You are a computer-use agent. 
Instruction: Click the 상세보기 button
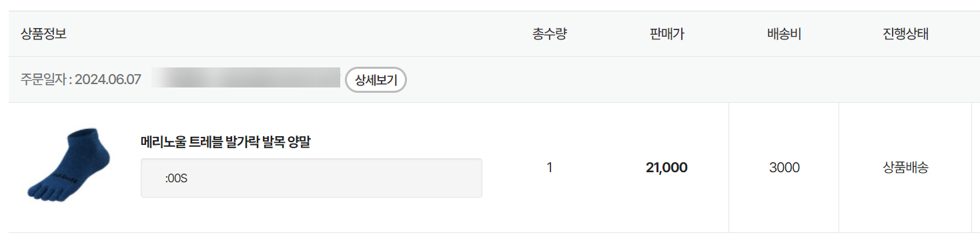pos(376,80)
